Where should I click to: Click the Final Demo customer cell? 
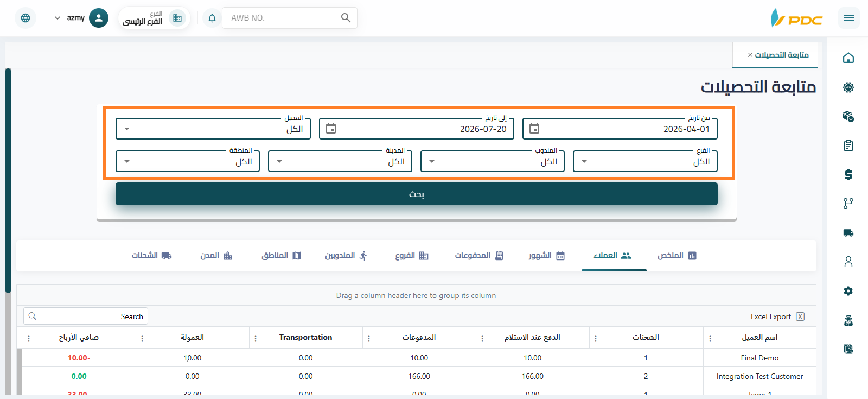[759, 358]
